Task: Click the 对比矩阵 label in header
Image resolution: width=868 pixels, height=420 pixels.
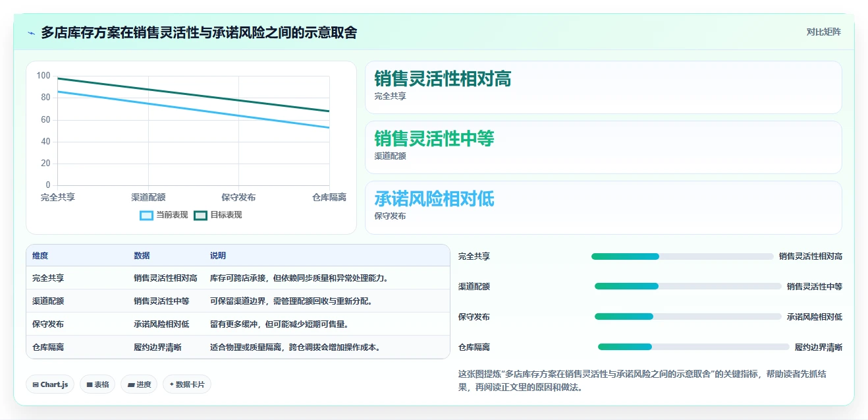Action: [823, 32]
